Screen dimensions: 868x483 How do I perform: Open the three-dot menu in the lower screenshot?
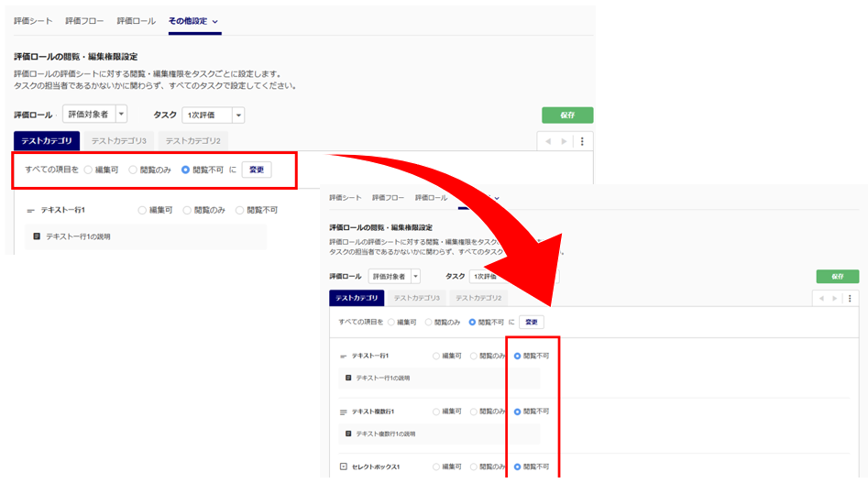point(850,298)
